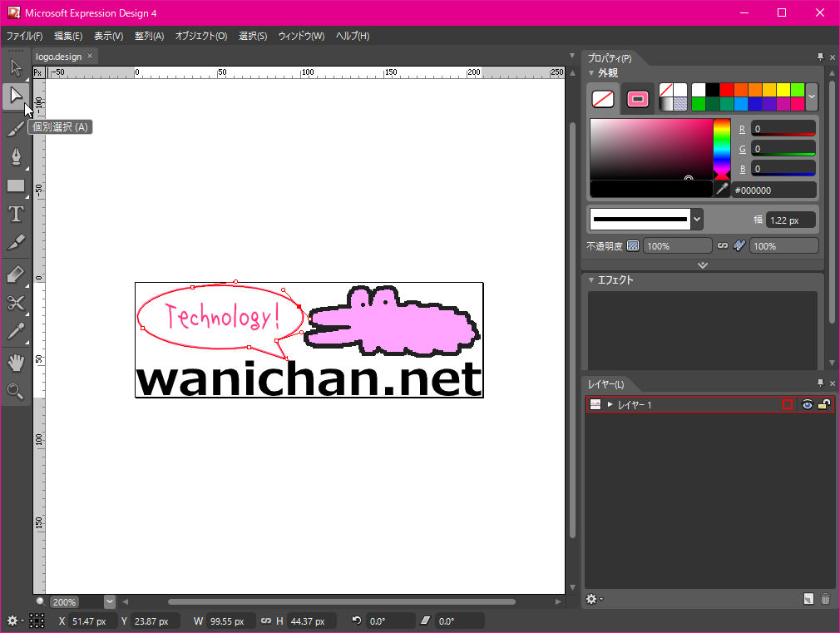Select the Scissors tool
The width and height of the screenshot is (840, 633).
[16, 304]
